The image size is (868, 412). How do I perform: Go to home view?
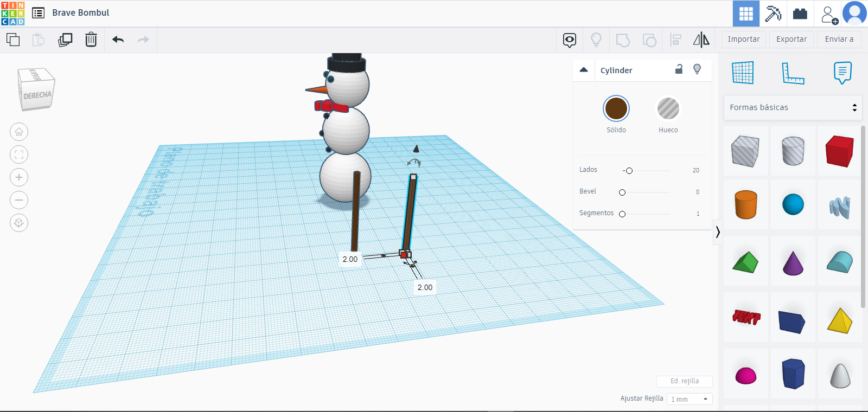pyautogui.click(x=19, y=132)
